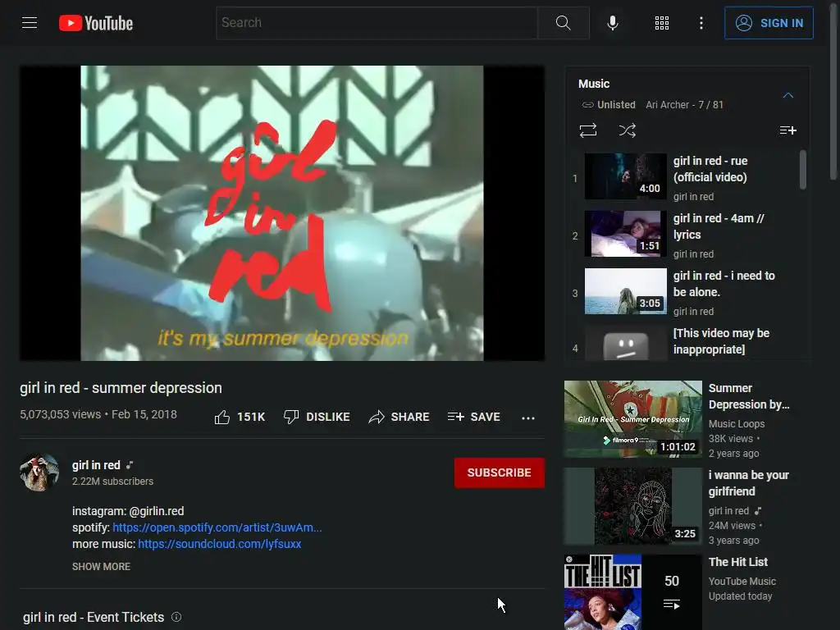This screenshot has height=630, width=840.
Task: Go to YouTube home via logo
Action: [x=96, y=23]
